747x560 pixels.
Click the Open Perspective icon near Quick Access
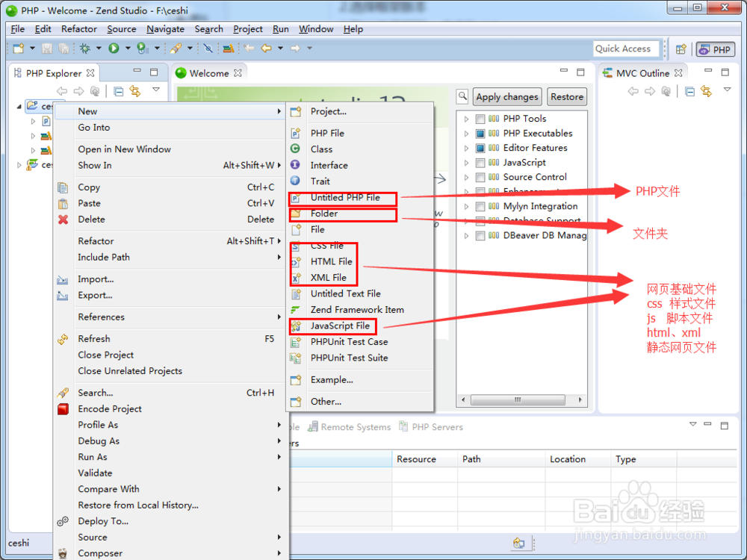coord(681,49)
